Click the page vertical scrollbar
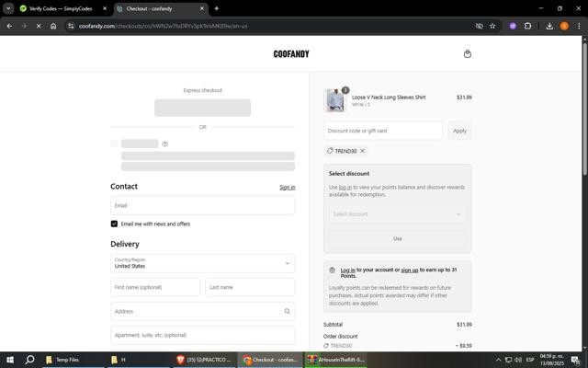The width and height of the screenshot is (588, 368). [585, 109]
